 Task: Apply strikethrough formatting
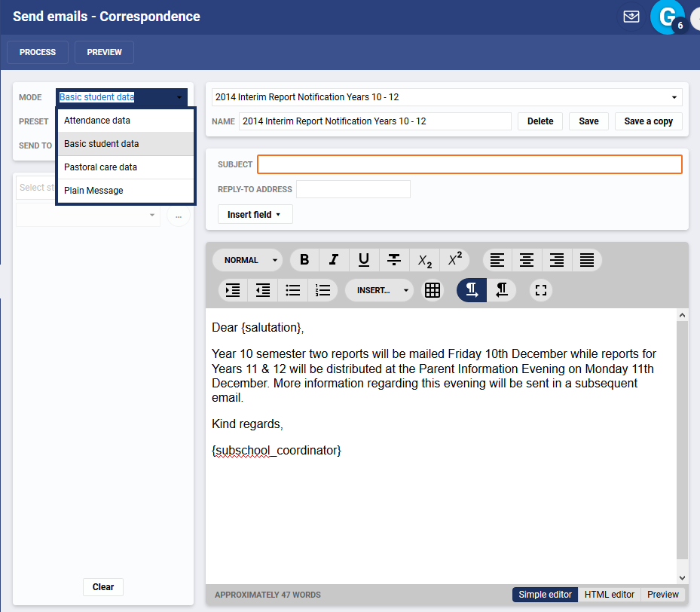pyautogui.click(x=394, y=260)
